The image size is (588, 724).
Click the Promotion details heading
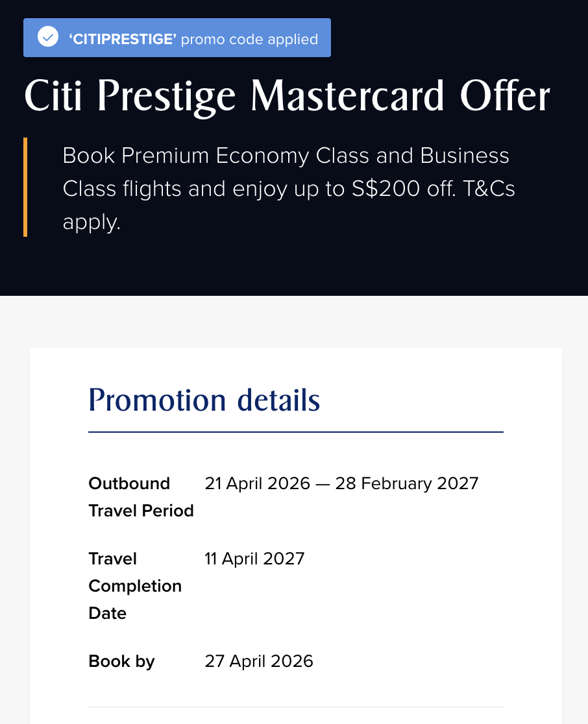click(x=204, y=400)
